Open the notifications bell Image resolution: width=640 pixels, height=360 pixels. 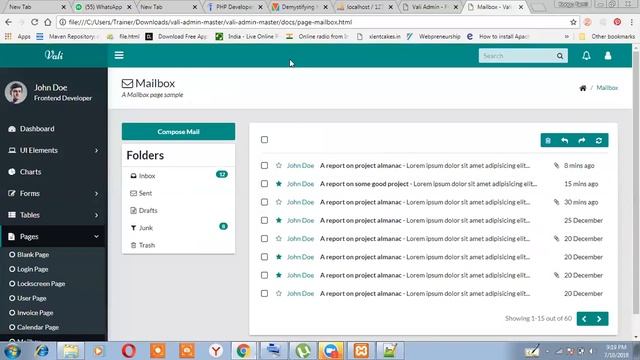point(586,56)
